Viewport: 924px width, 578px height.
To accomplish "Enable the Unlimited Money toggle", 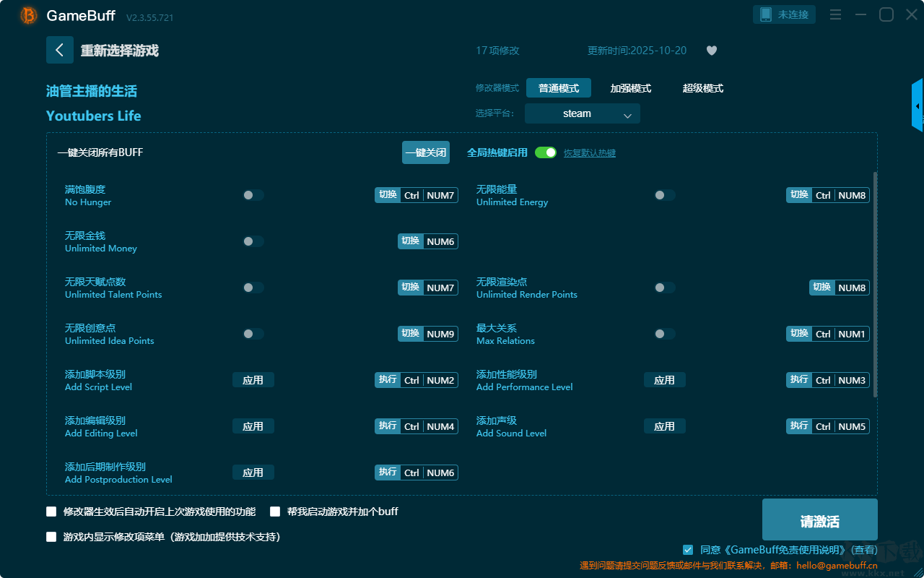I will [253, 241].
